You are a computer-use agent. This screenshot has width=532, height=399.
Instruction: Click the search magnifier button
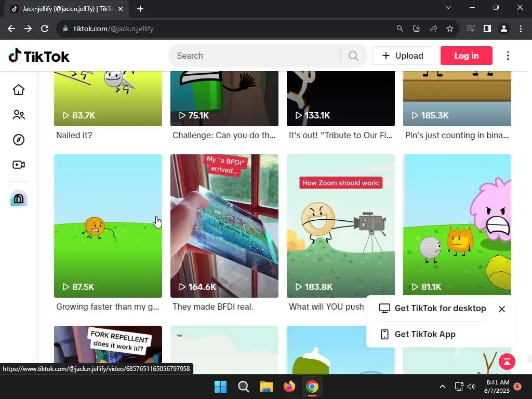point(353,56)
